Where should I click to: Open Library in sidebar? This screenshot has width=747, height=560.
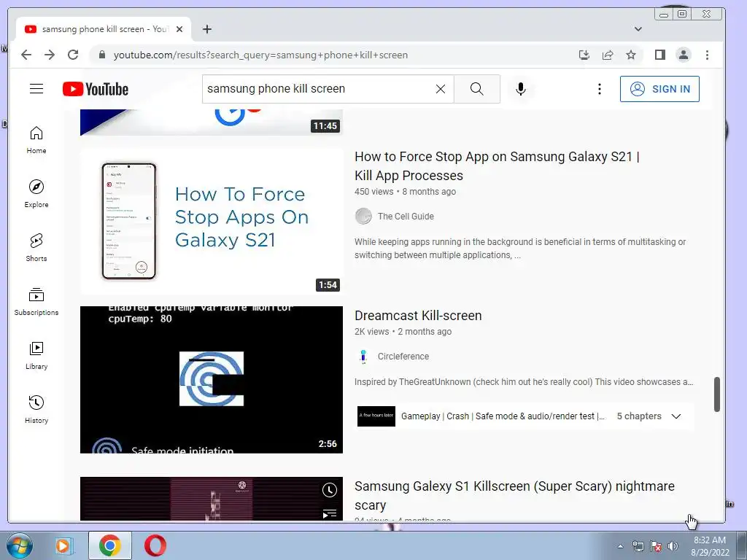coord(36,356)
